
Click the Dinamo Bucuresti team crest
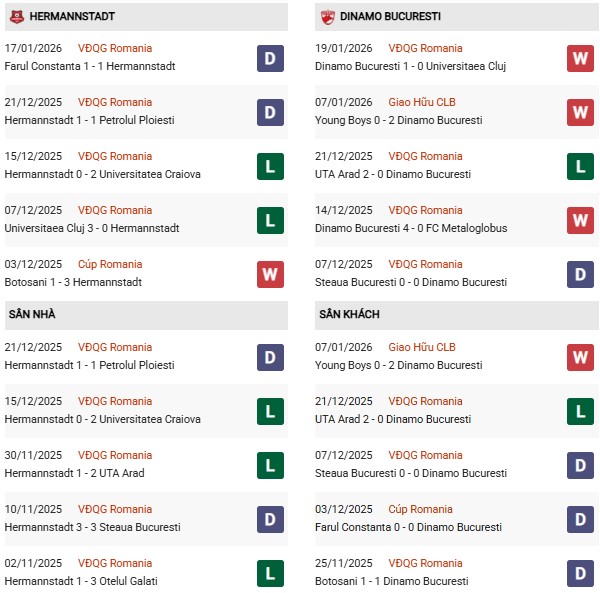pyautogui.click(x=328, y=16)
